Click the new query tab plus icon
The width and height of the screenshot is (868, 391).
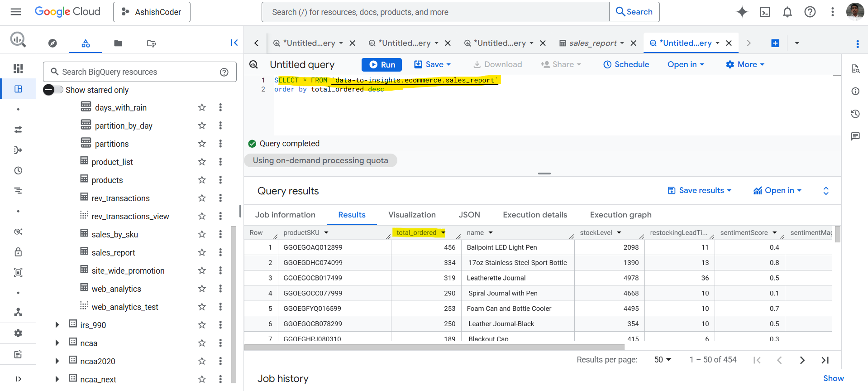[x=775, y=43]
